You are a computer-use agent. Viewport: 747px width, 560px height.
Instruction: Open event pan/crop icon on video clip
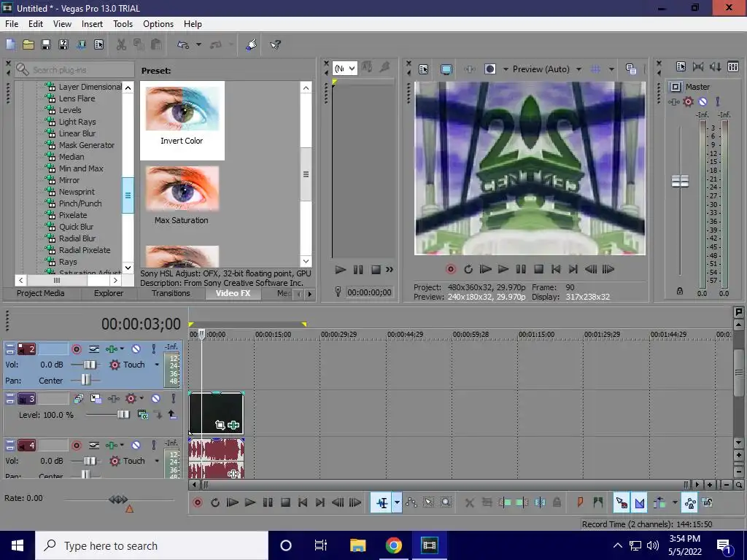coord(220,425)
